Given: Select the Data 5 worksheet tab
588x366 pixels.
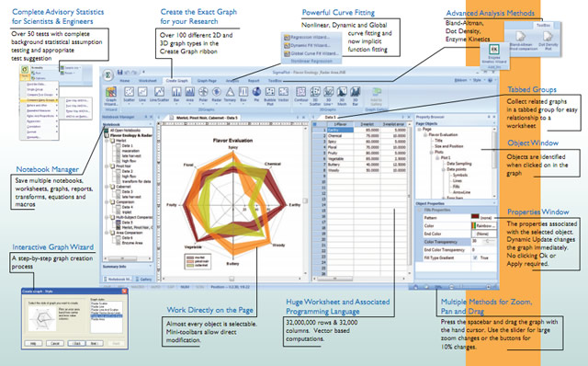Looking at the screenshot, I should [331, 117].
